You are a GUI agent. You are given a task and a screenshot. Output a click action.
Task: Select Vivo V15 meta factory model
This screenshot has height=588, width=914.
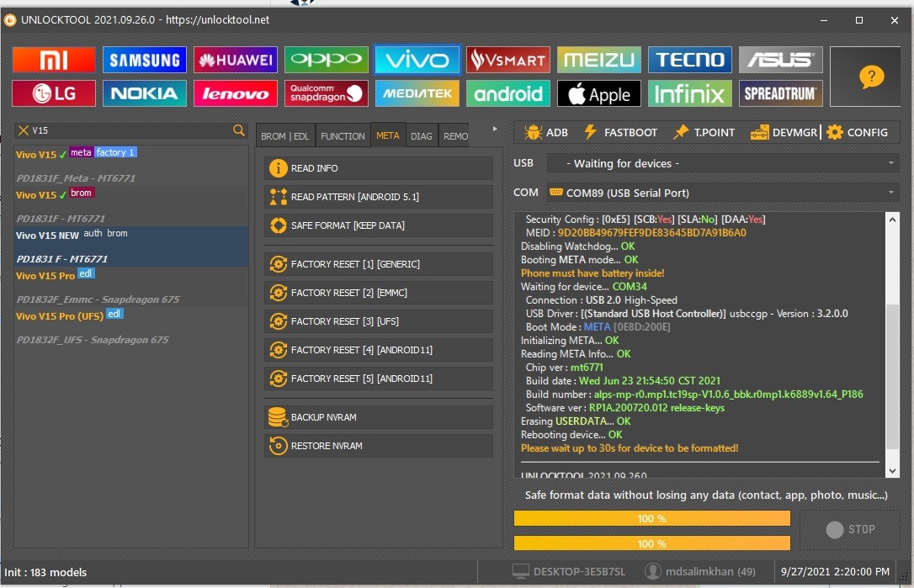pos(131,166)
